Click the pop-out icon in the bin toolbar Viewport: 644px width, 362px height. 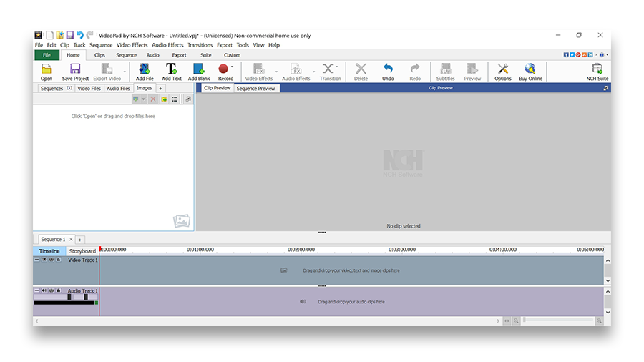pos(188,99)
